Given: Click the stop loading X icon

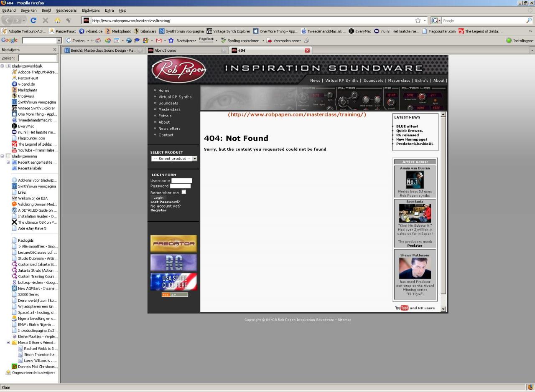Looking at the screenshot, I should point(46,20).
